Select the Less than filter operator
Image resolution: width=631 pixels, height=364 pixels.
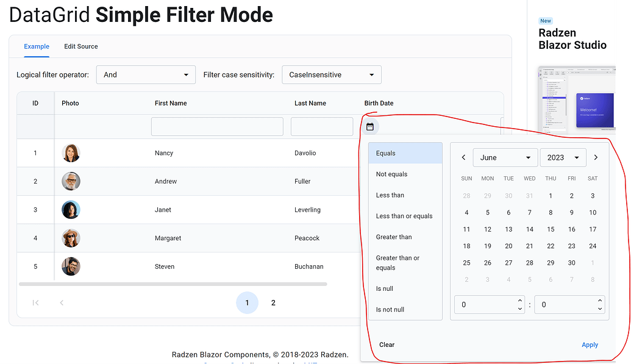405,195
